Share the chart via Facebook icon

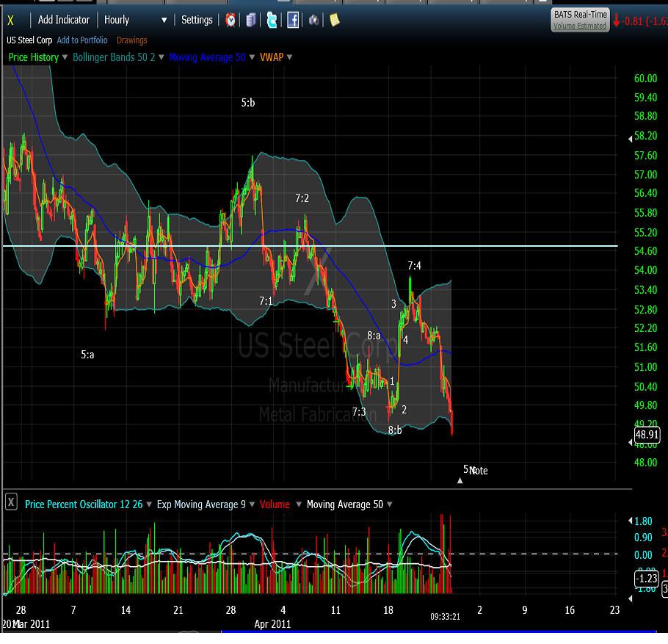coord(293,20)
